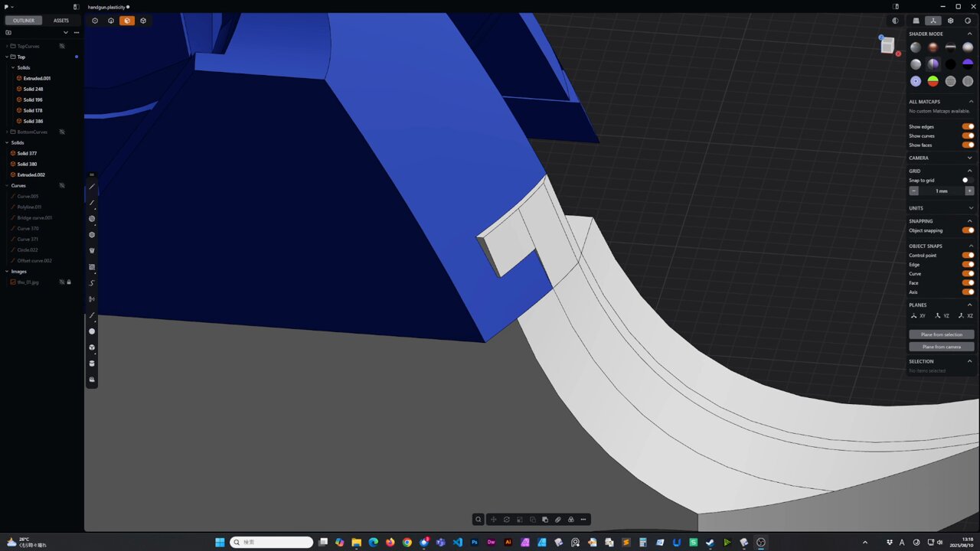Open the Plasticity logo menu
The image size is (980, 551).
[8, 6]
